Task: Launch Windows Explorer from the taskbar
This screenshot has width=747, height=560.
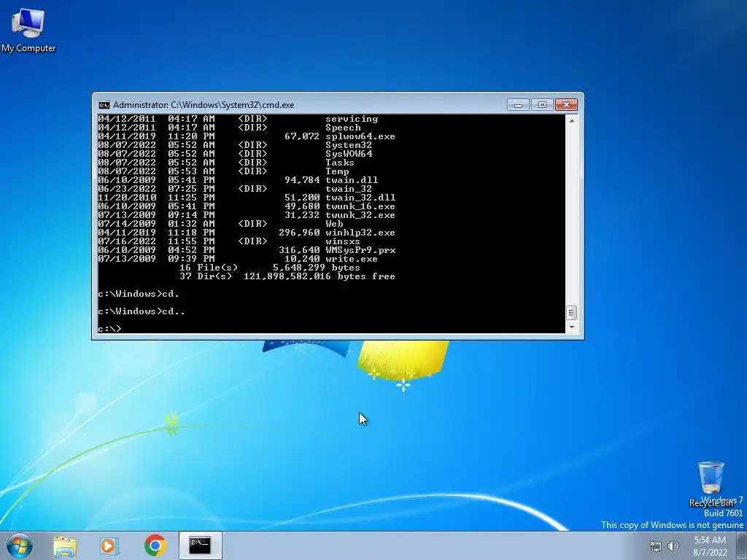Action: click(x=65, y=545)
